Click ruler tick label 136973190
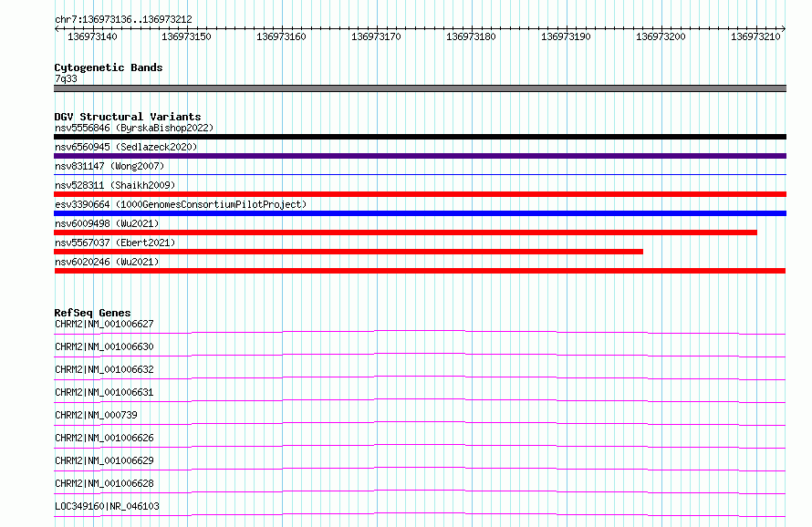Screen dimensions: 812x527 (x=566, y=36)
